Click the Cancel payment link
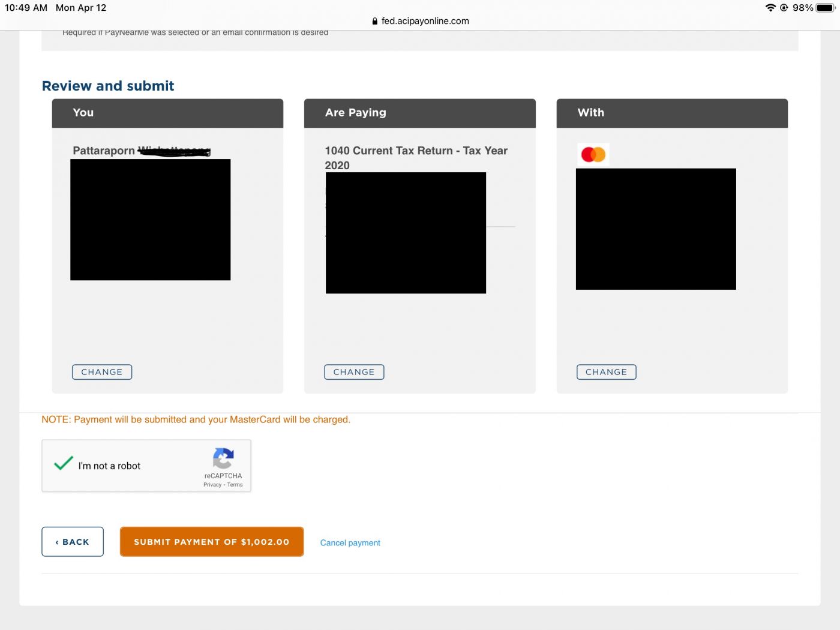 (x=350, y=543)
